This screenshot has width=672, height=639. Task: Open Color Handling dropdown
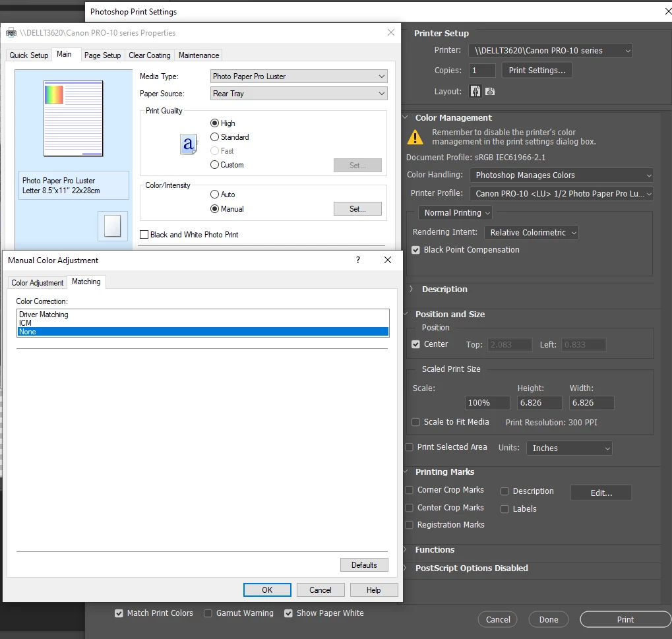point(561,175)
